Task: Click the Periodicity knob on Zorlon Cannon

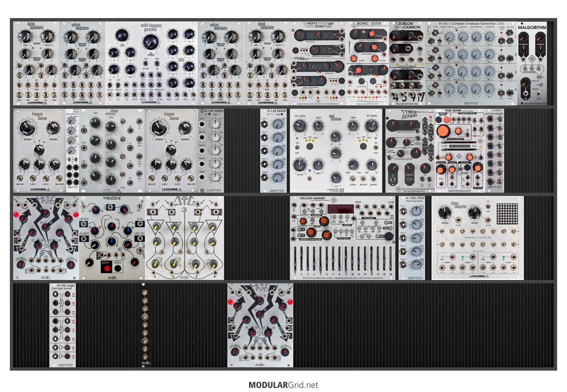Action: coord(395,48)
